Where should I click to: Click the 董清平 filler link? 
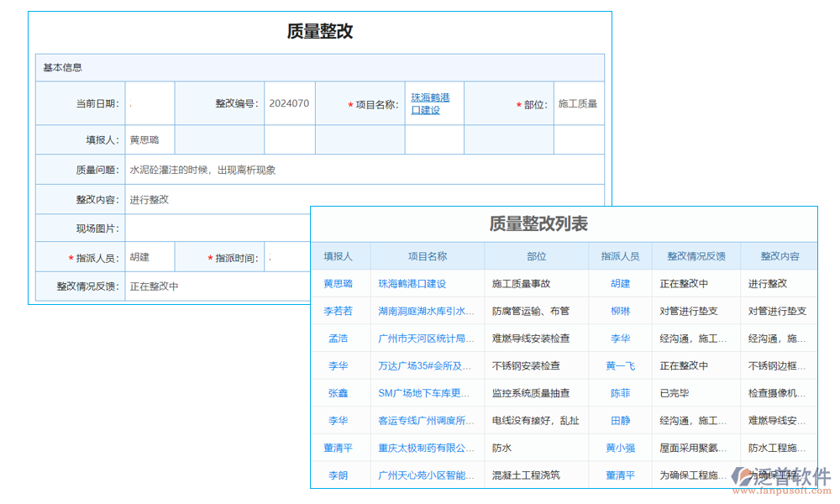tap(339, 448)
